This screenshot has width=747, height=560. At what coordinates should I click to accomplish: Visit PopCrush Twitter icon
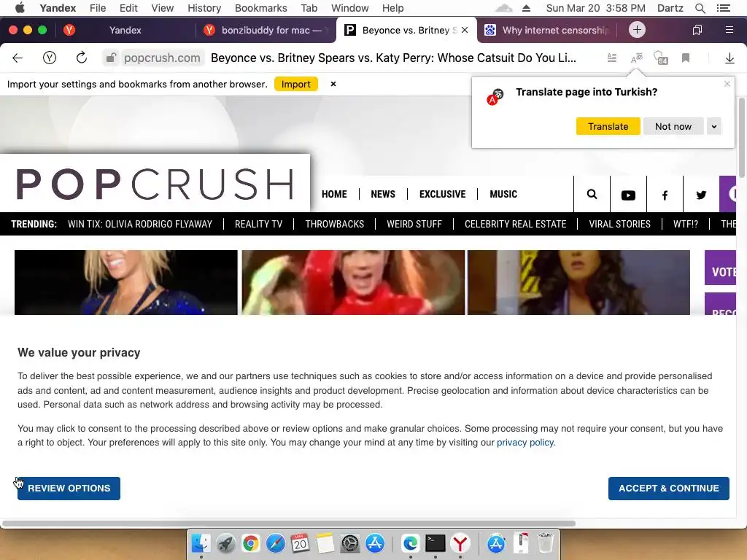point(701,195)
